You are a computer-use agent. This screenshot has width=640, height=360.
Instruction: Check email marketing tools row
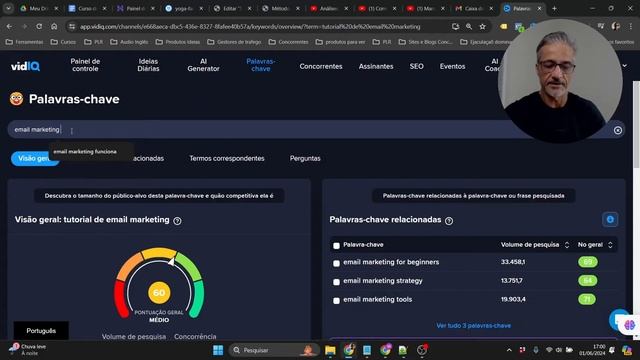coord(336,301)
